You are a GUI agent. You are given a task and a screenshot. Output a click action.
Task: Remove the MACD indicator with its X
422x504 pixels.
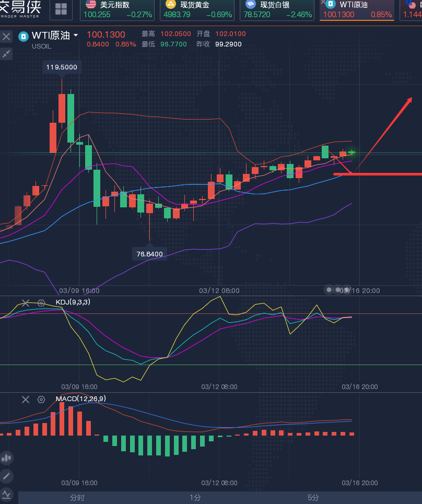25,400
